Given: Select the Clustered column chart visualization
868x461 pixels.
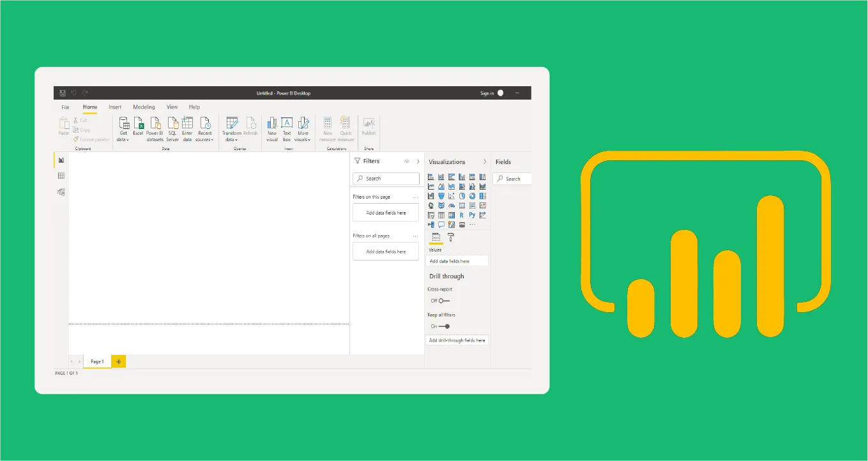Looking at the screenshot, I should [462, 177].
